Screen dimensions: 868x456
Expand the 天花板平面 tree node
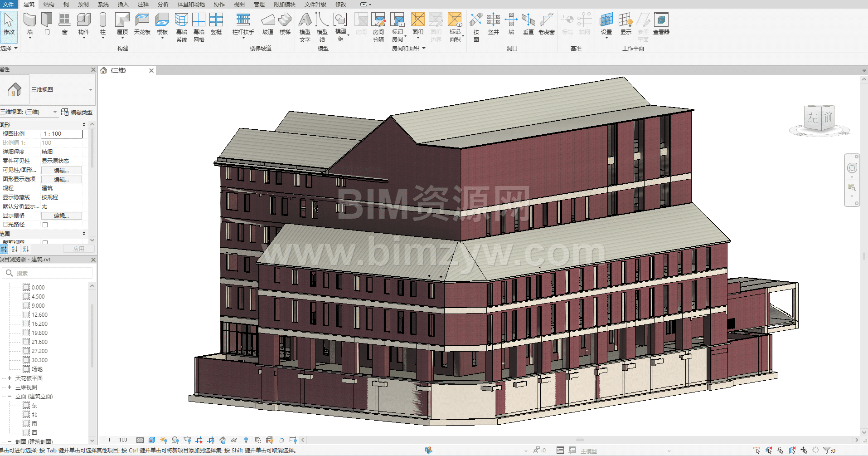pyautogui.click(x=10, y=378)
